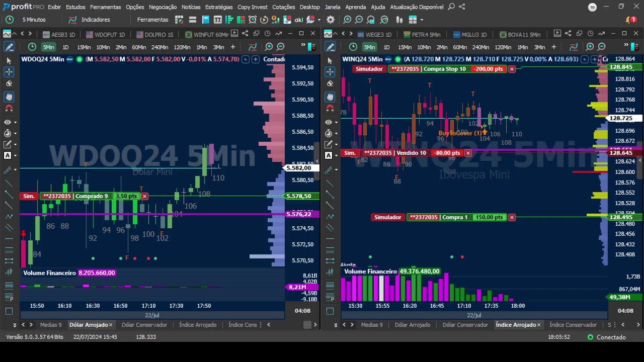The width and height of the screenshot is (644, 362).
Task: Expand the text tool dropdown in left sidebar
Action: pyautogui.click(x=16, y=156)
